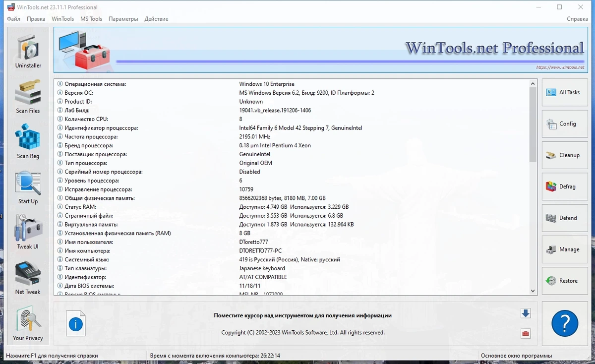Open the Start Up manager
This screenshot has width=595, height=364.
click(x=28, y=187)
